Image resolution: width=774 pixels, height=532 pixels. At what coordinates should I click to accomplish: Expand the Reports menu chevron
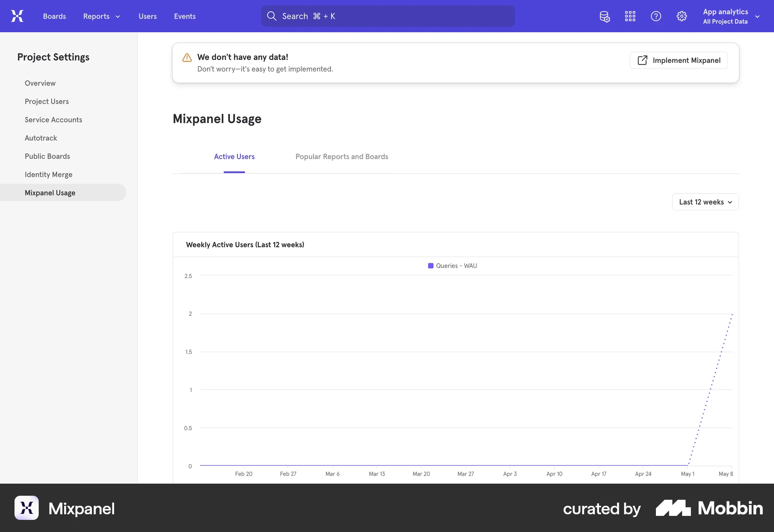pos(118,17)
